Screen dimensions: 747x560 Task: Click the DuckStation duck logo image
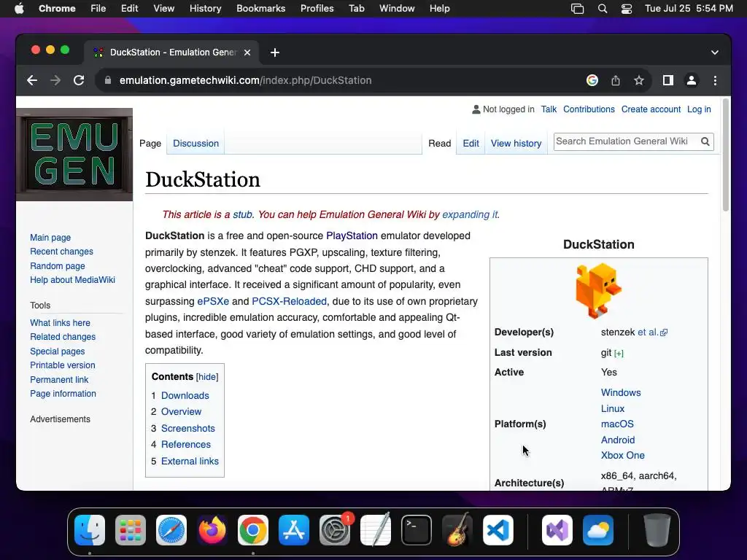[x=598, y=290]
